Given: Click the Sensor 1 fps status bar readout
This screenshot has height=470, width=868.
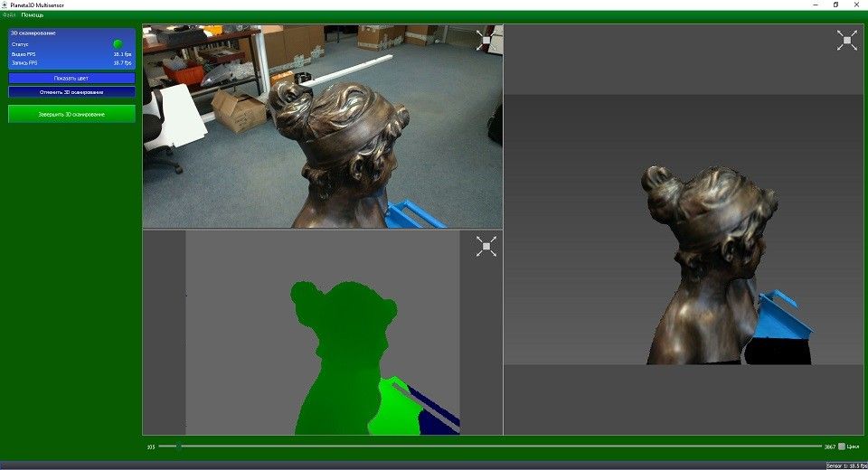Looking at the screenshot, I should [x=846, y=465].
